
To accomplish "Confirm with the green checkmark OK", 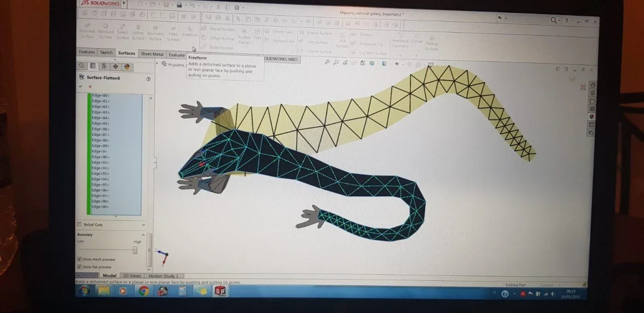I will point(80,87).
